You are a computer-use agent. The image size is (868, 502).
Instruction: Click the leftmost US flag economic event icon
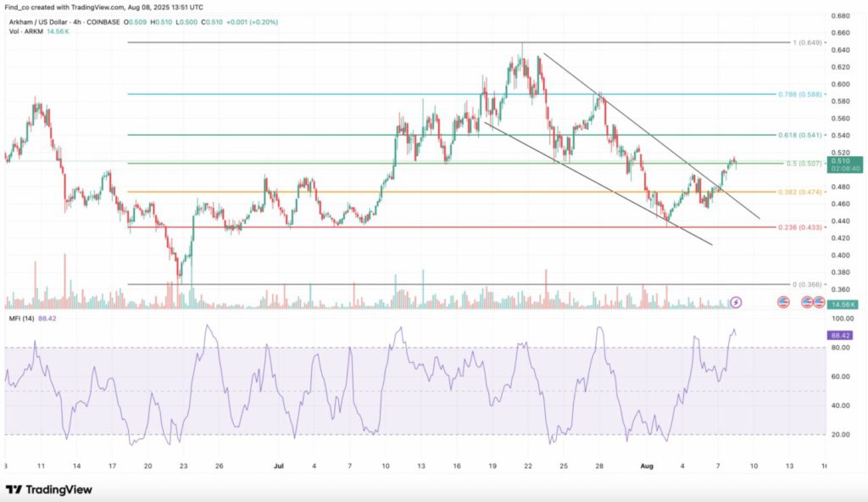point(784,302)
